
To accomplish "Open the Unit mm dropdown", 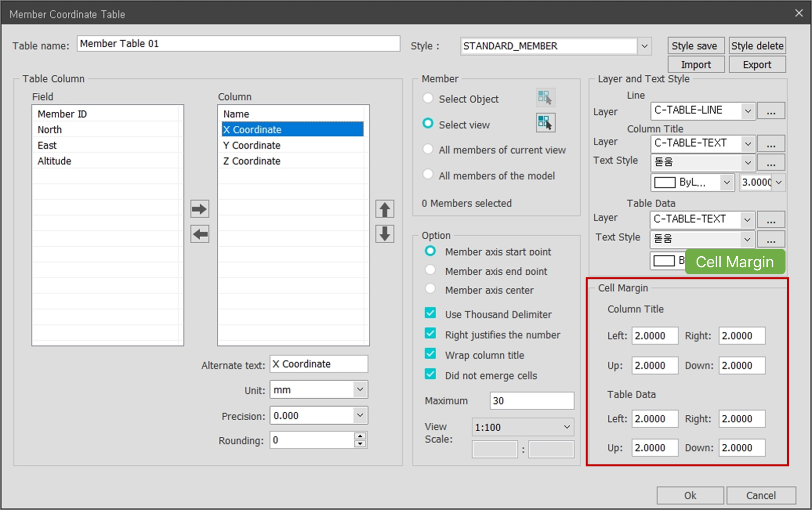I will coord(360,389).
